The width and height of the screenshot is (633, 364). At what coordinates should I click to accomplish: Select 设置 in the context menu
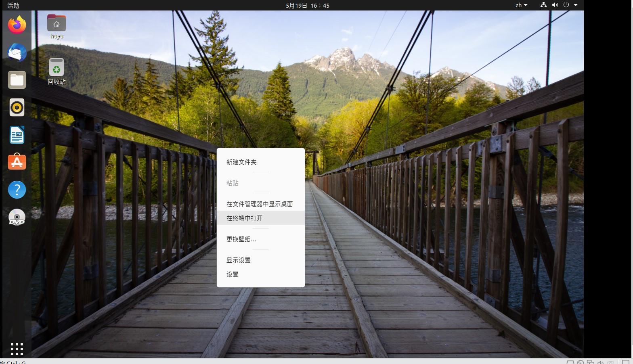pyautogui.click(x=261, y=274)
